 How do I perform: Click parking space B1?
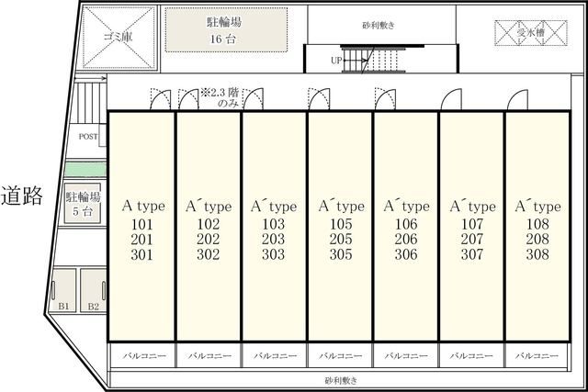[64, 290]
